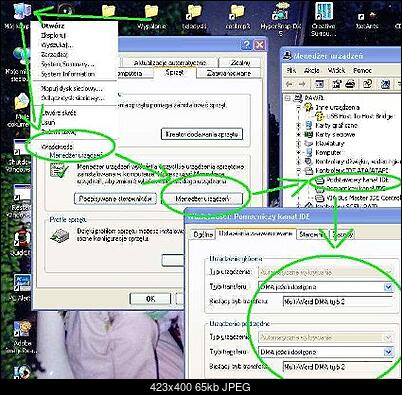Click Forward arrow in Device Manager toolbar

point(302,84)
